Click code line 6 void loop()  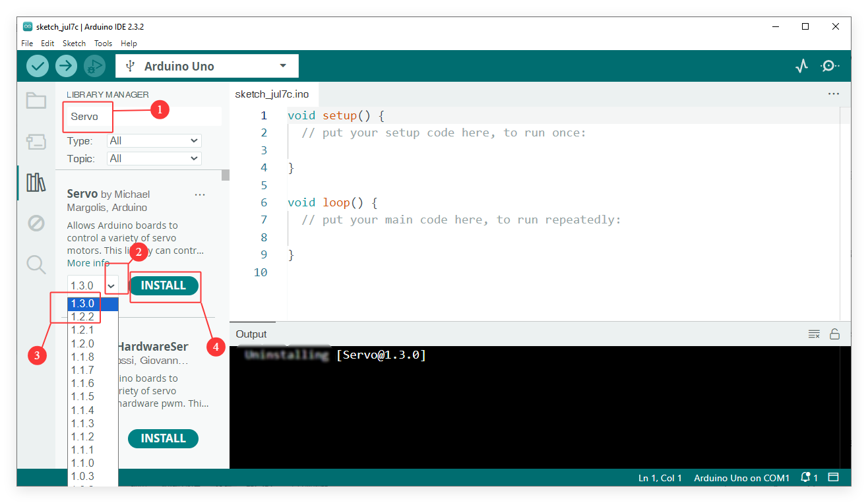point(332,202)
